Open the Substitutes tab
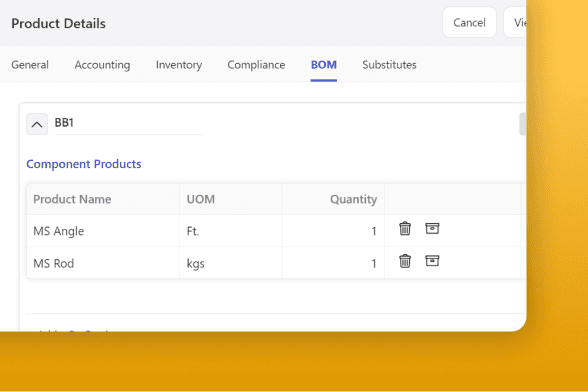Viewport: 588px width, 392px height. 389,65
